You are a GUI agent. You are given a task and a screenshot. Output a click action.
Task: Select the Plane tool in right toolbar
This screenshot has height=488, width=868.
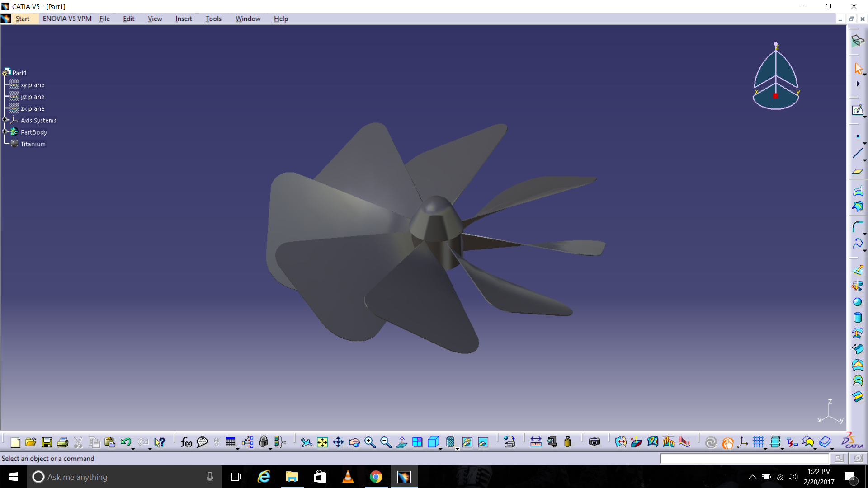(857, 172)
